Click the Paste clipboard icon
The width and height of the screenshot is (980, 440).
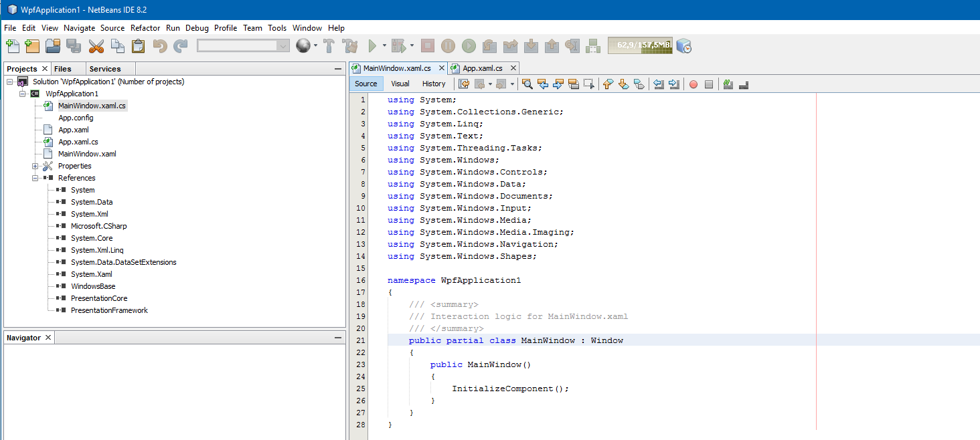[138, 46]
